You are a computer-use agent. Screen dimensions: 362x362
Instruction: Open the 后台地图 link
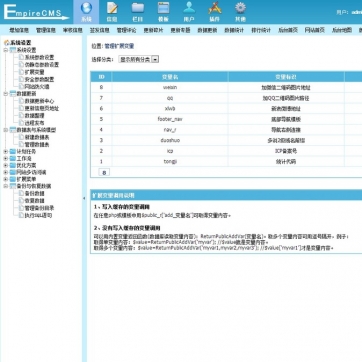click(x=342, y=30)
